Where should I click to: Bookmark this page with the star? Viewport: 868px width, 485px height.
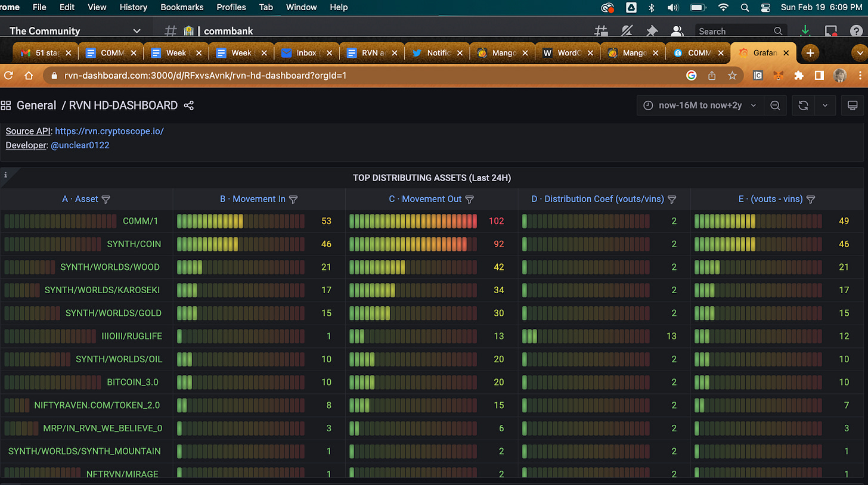[x=732, y=76]
